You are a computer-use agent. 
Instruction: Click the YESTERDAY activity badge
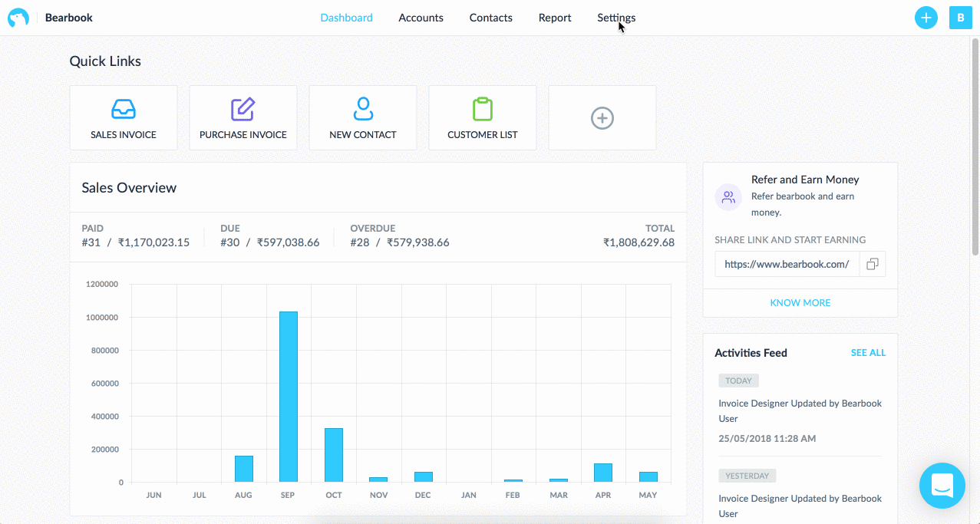tap(747, 476)
